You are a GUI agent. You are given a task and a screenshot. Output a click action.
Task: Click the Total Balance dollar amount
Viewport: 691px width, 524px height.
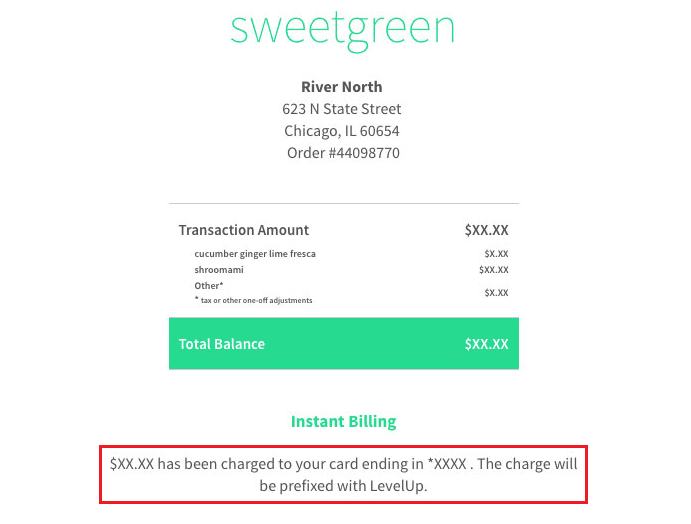click(486, 344)
